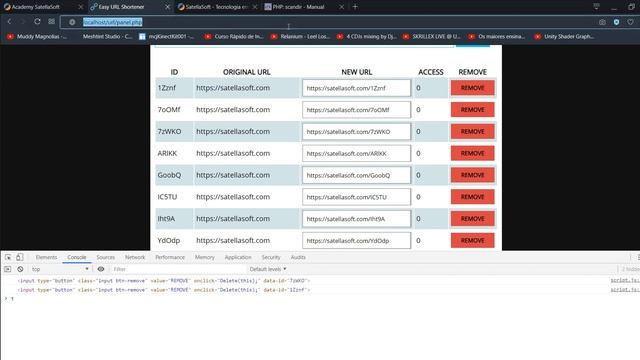Remove the 7zWKO URL entry

coord(472,131)
